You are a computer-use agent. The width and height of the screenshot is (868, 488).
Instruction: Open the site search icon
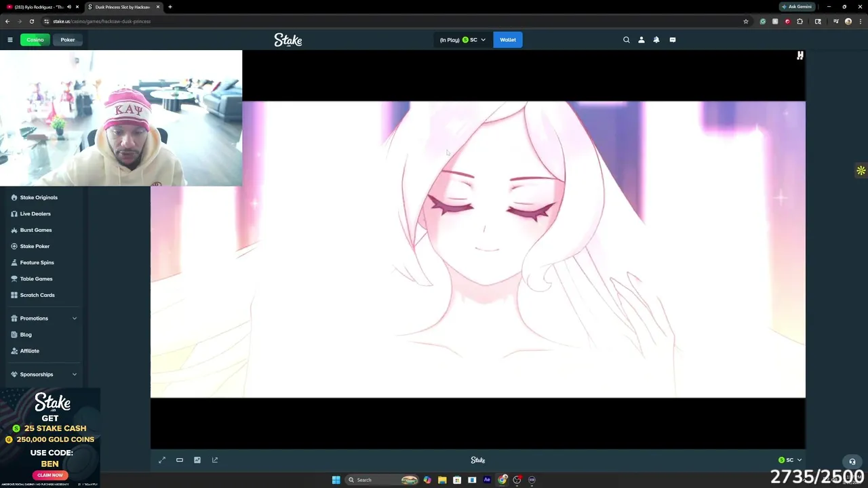627,40
